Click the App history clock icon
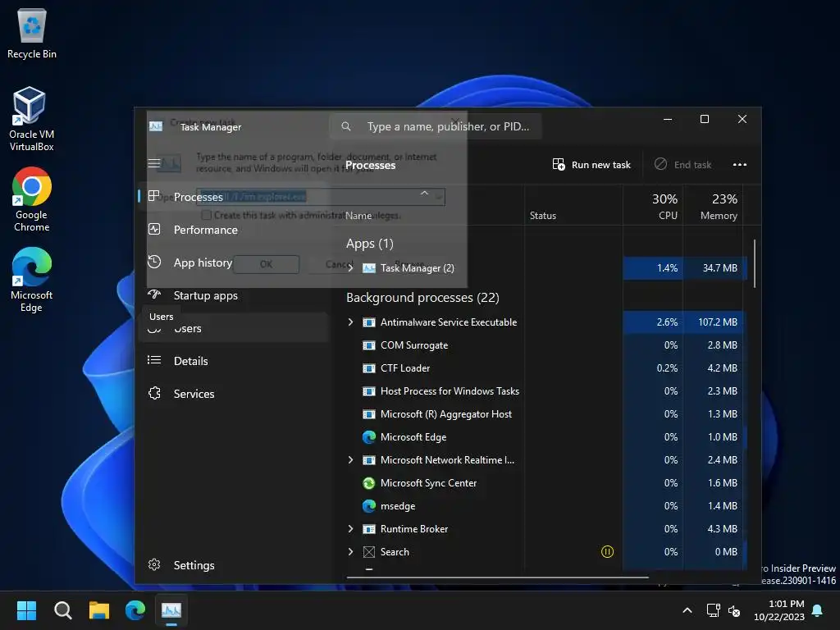840x630 pixels. pos(154,262)
